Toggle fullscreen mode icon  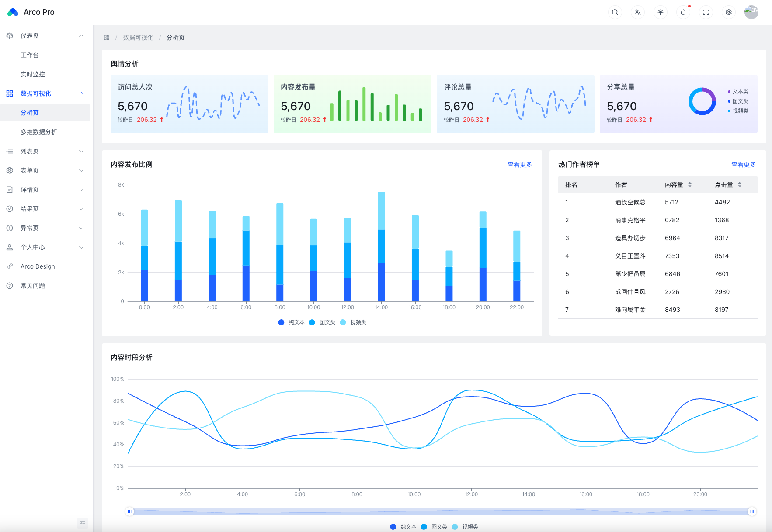pos(706,12)
